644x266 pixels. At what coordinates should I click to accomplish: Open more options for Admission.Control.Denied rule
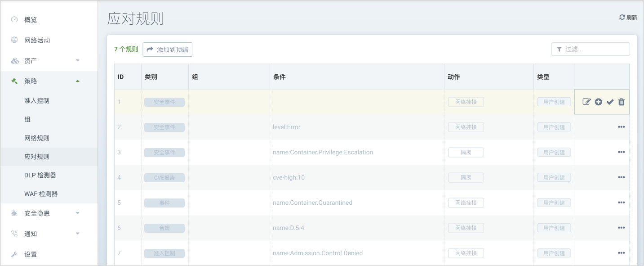pos(621,253)
